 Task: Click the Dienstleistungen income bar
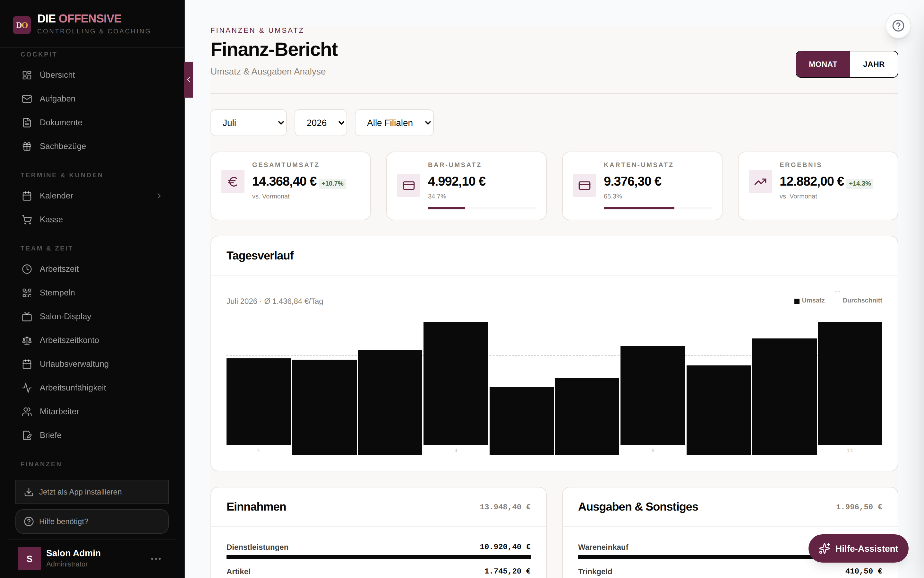(378, 556)
